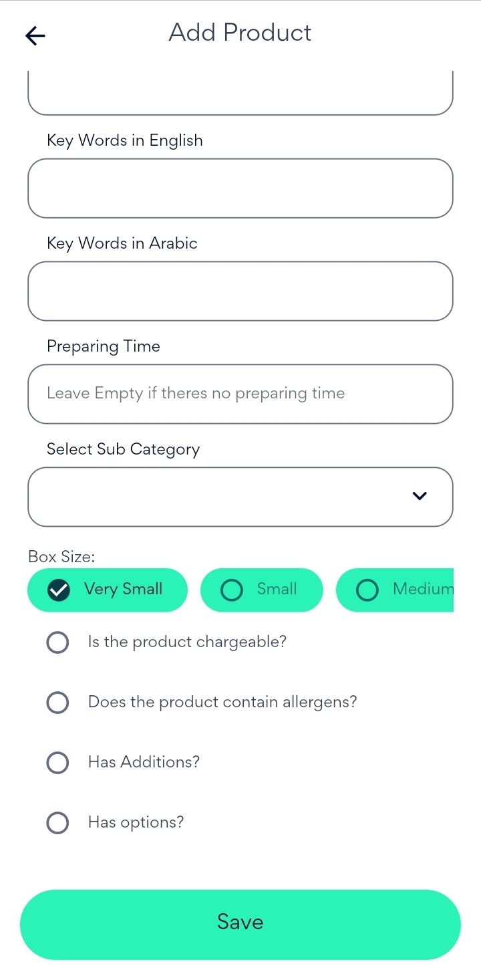Image resolution: width=481 pixels, height=980 pixels.
Task: Tap the Preparing Time input field
Action: pyautogui.click(x=240, y=394)
